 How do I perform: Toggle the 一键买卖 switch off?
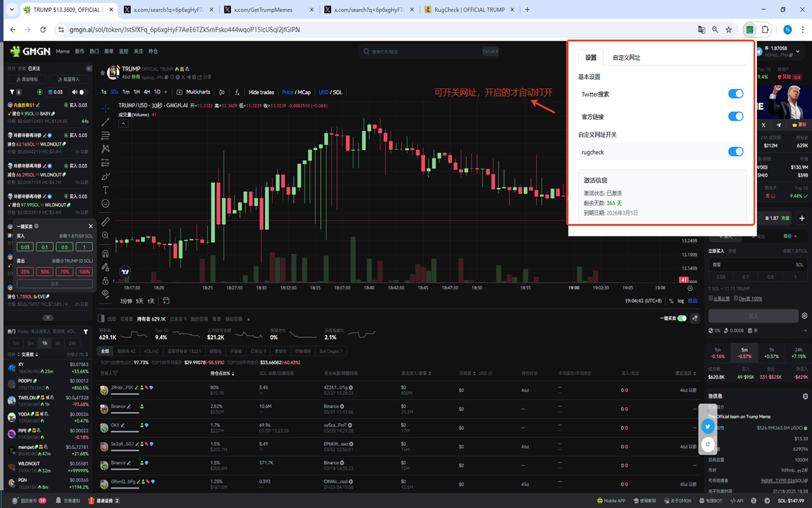coord(682,318)
